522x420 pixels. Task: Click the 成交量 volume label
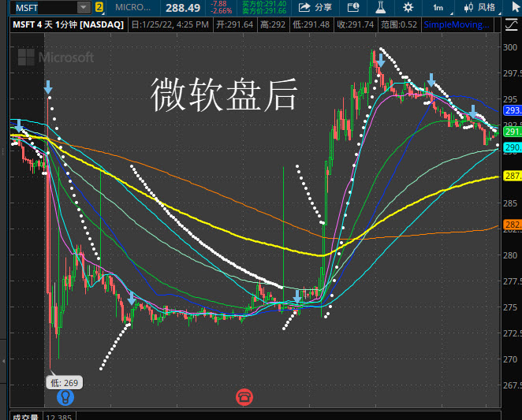pyautogui.click(x=25, y=417)
